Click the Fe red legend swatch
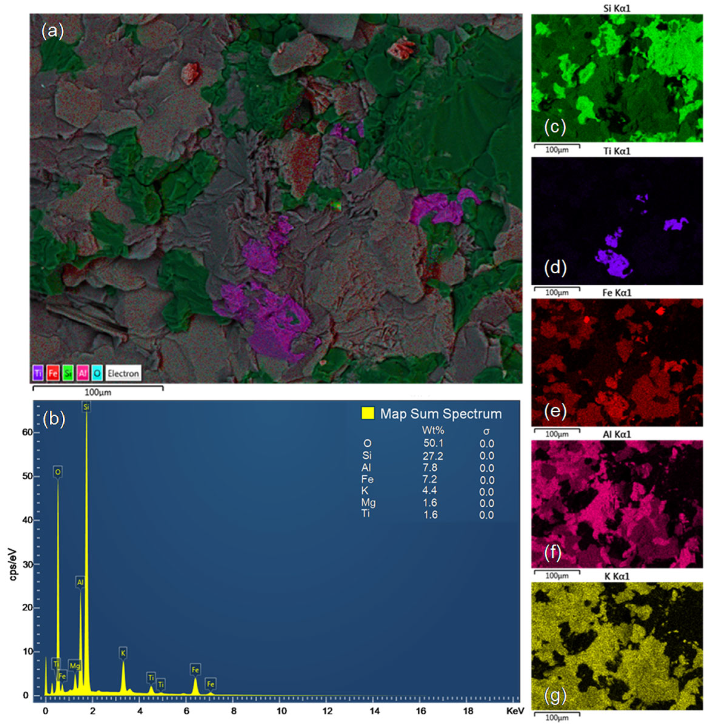The width and height of the screenshot is (709, 728). pyautogui.click(x=53, y=373)
